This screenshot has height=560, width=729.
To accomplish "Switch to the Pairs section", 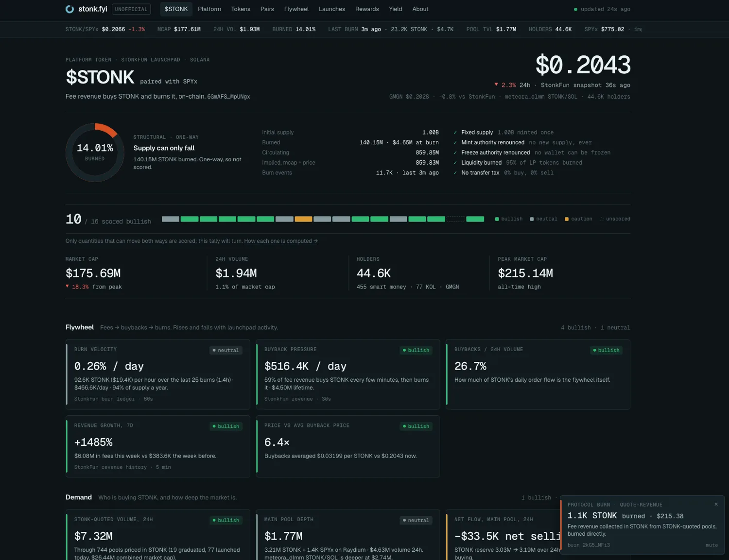I will pos(267,9).
